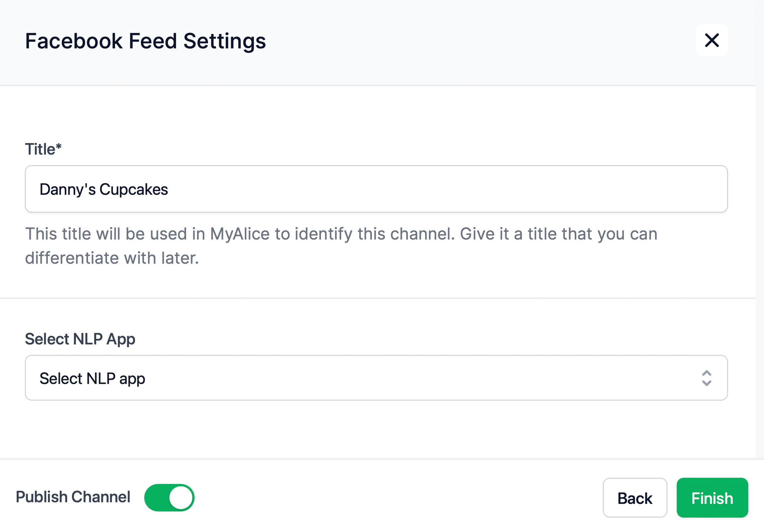The width and height of the screenshot is (764, 532).
Task: Click the X icon in the header
Action: pyautogui.click(x=711, y=40)
